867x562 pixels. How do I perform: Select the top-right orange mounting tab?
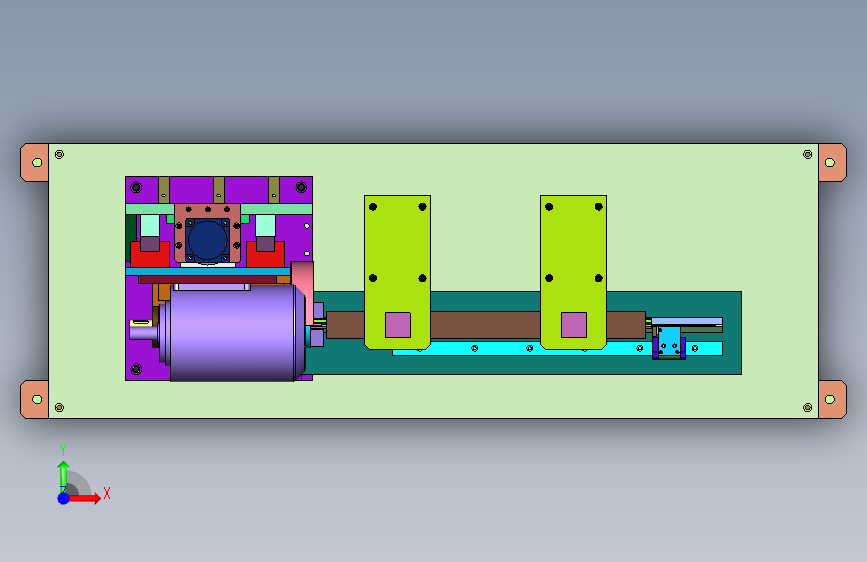832,162
